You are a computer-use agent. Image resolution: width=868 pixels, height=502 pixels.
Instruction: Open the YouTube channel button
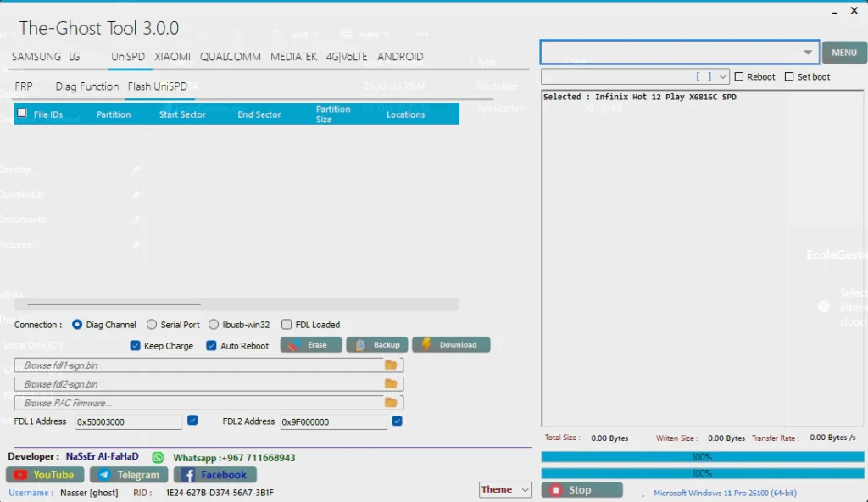45,475
